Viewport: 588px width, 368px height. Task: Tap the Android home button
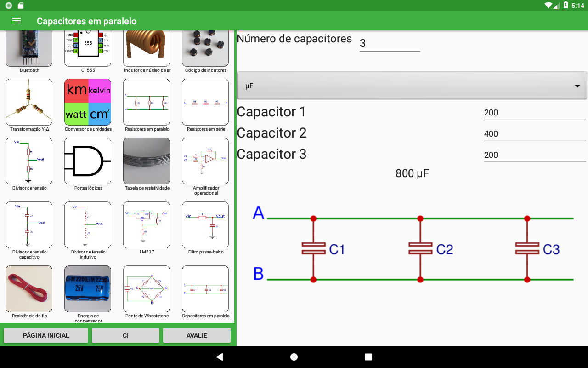(x=294, y=357)
